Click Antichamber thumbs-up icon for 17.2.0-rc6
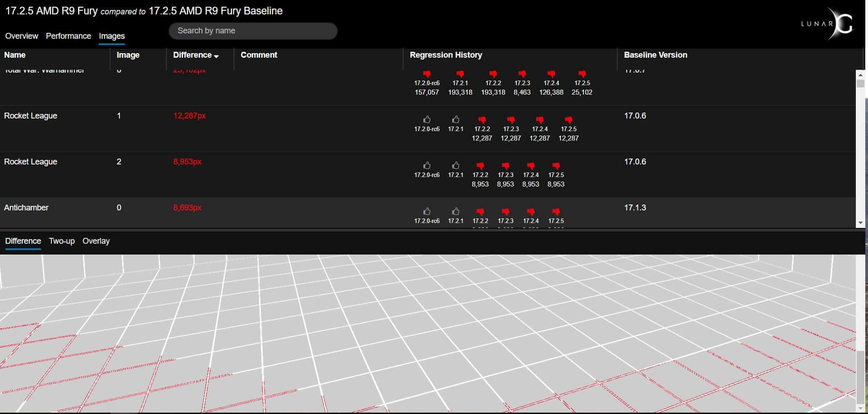Image resolution: width=868 pixels, height=414 pixels. 427,211
